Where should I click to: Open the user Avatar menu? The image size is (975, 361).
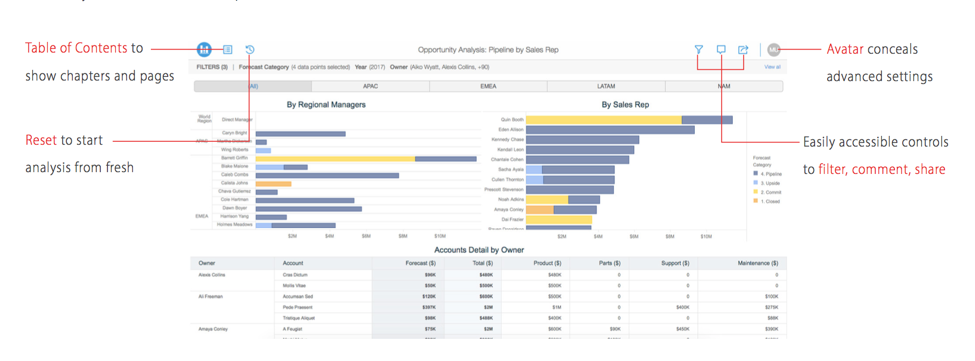(x=774, y=49)
